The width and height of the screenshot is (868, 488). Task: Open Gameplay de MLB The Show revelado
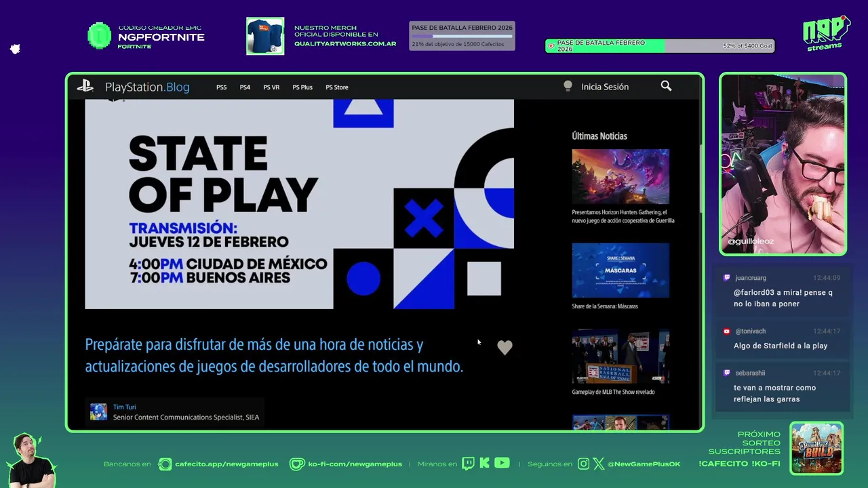click(x=613, y=392)
